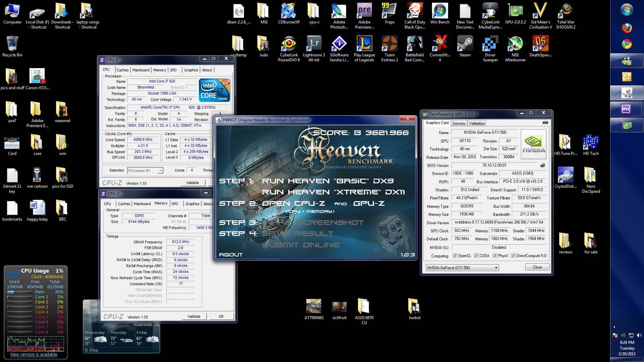This screenshot has height=362, width=644.
Task: Launch Team Fortress 2 icon
Action: click(389, 49)
